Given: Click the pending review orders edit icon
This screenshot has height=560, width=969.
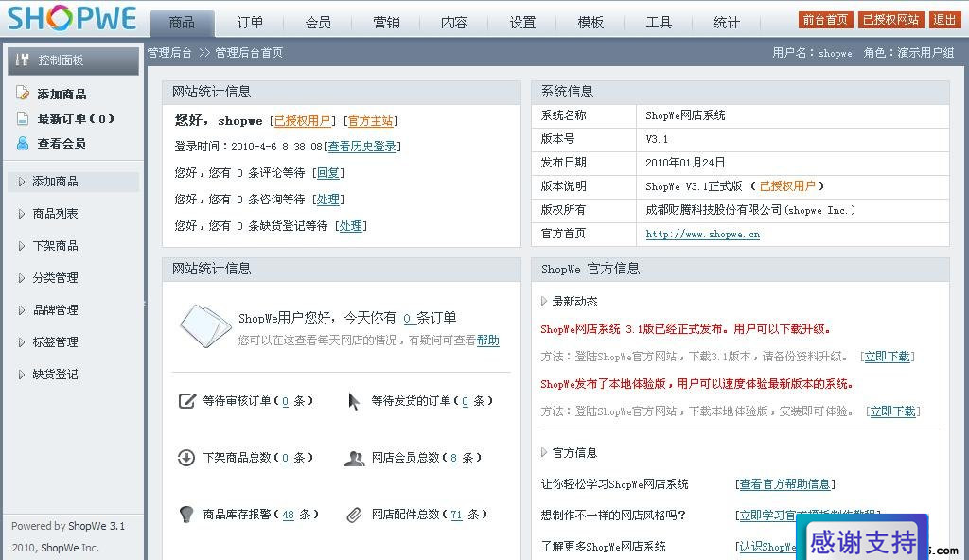Looking at the screenshot, I should coord(187,401).
